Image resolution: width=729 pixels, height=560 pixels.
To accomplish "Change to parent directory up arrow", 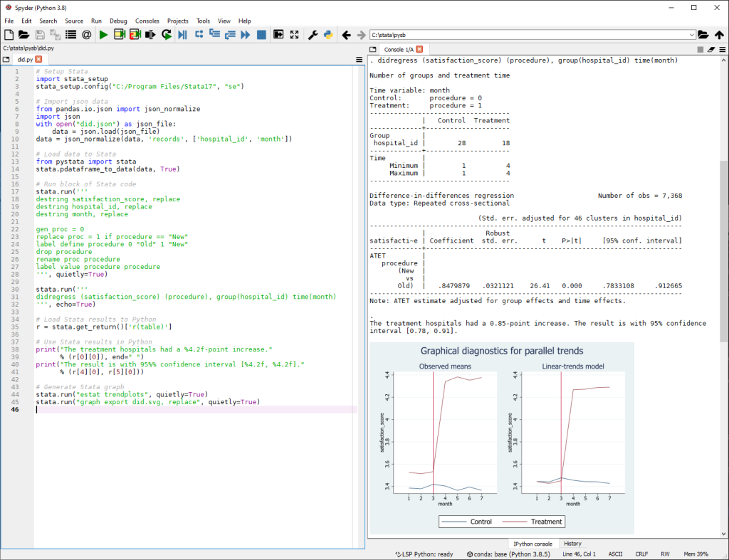I will click(719, 35).
